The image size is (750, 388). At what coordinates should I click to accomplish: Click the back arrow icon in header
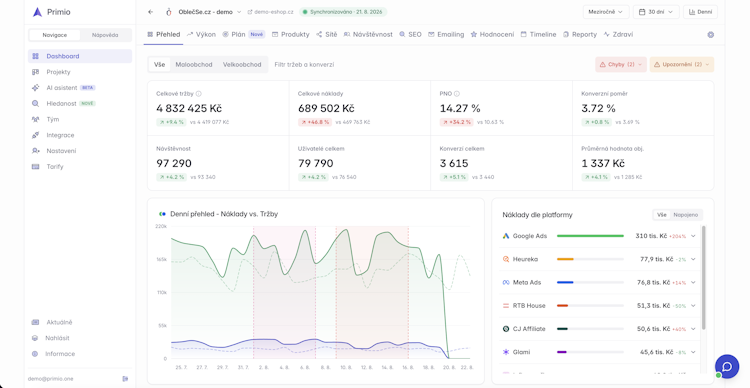pos(151,12)
